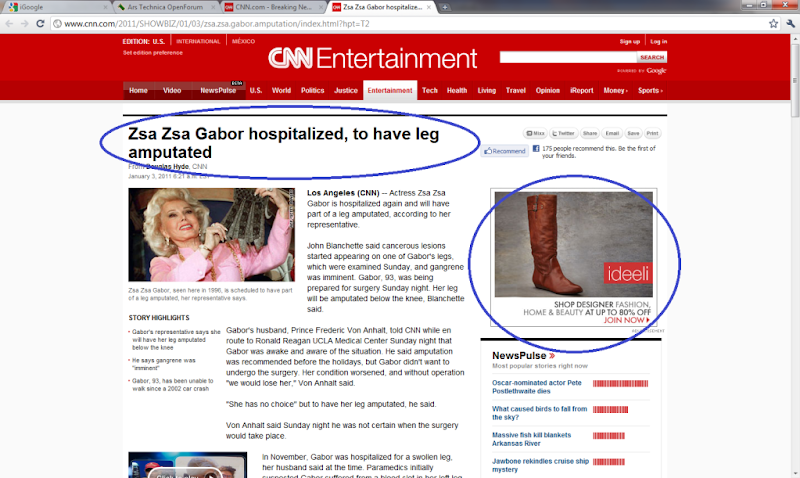Open Jawbone rekindles cruise ship mystery story
Viewport: 800px width, 478px height.
point(540,465)
